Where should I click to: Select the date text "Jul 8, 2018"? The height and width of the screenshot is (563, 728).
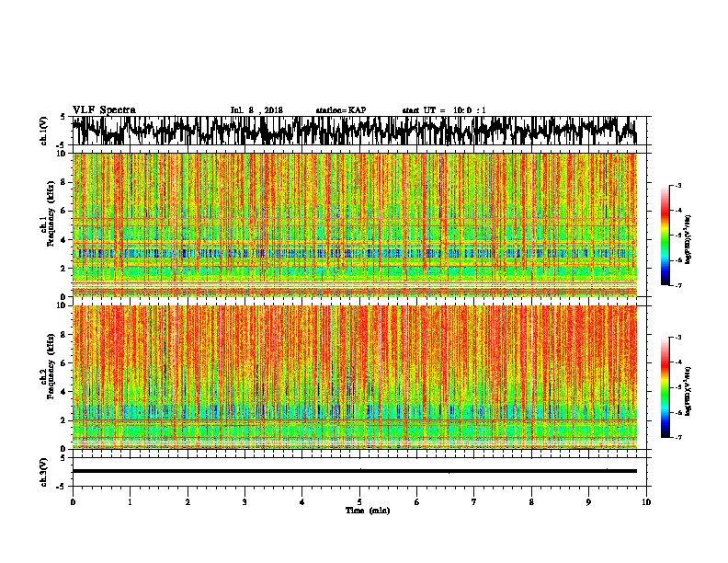(256, 110)
